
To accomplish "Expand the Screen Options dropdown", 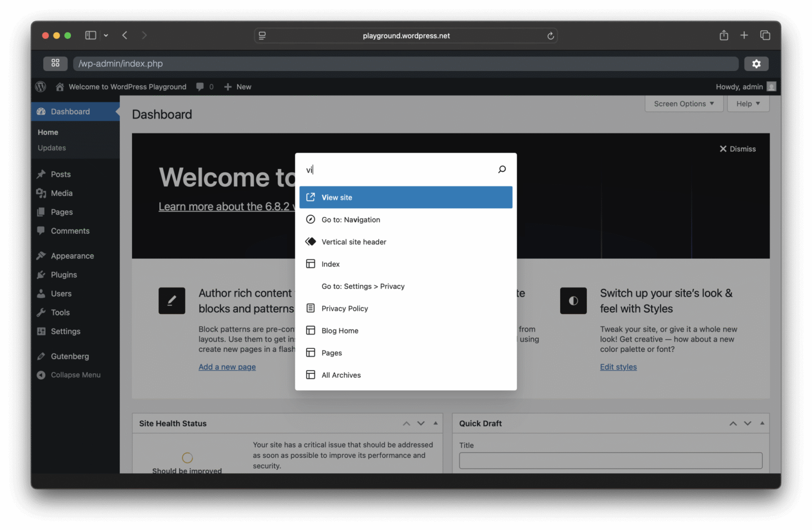I will click(684, 104).
